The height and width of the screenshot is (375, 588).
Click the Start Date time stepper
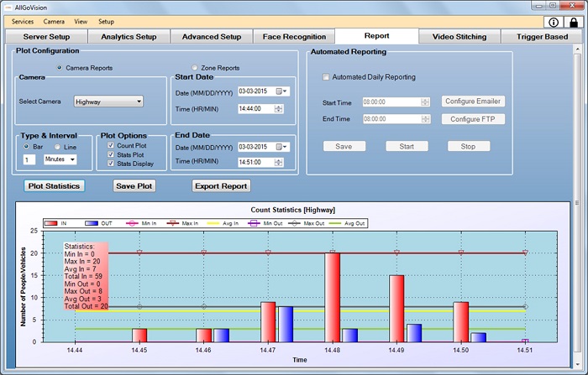point(279,108)
